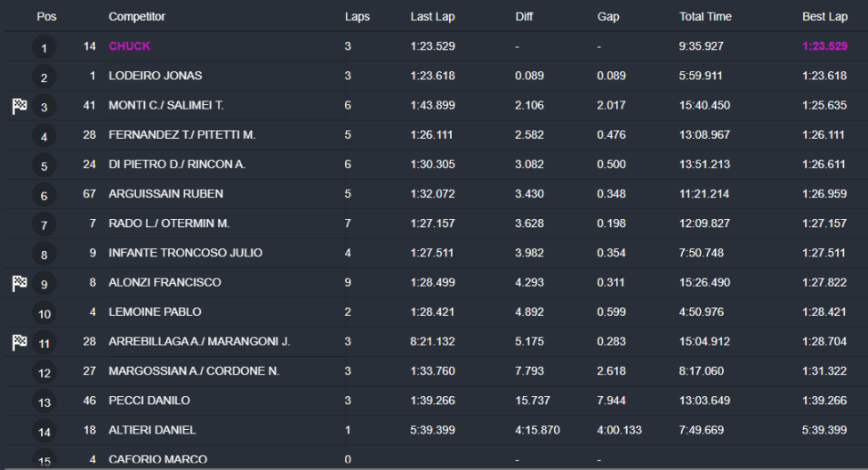Select competitor CHUCK in purple
The height and width of the screenshot is (470, 868).
129,46
